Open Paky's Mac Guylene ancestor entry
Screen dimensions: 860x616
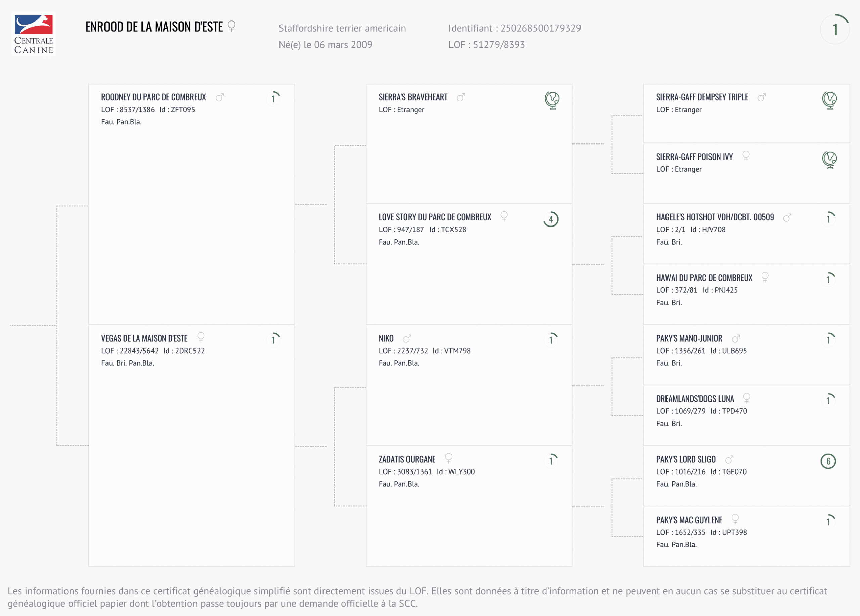[689, 520]
